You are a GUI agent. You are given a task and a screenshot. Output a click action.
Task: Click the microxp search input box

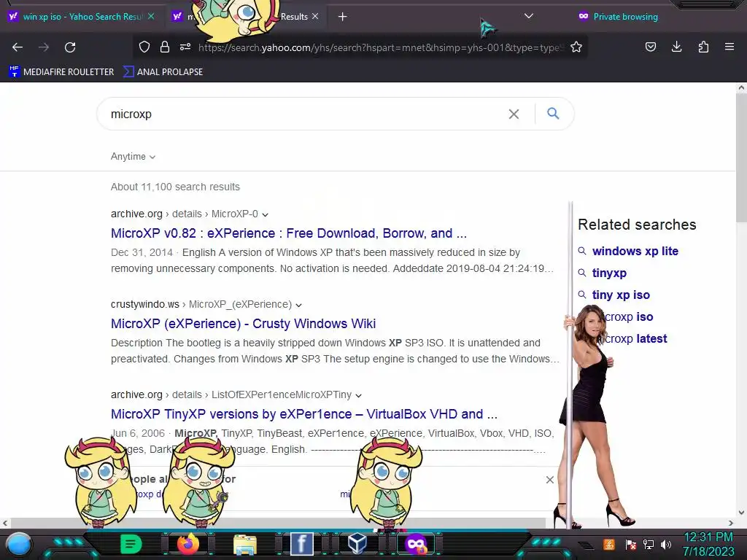[305, 114]
